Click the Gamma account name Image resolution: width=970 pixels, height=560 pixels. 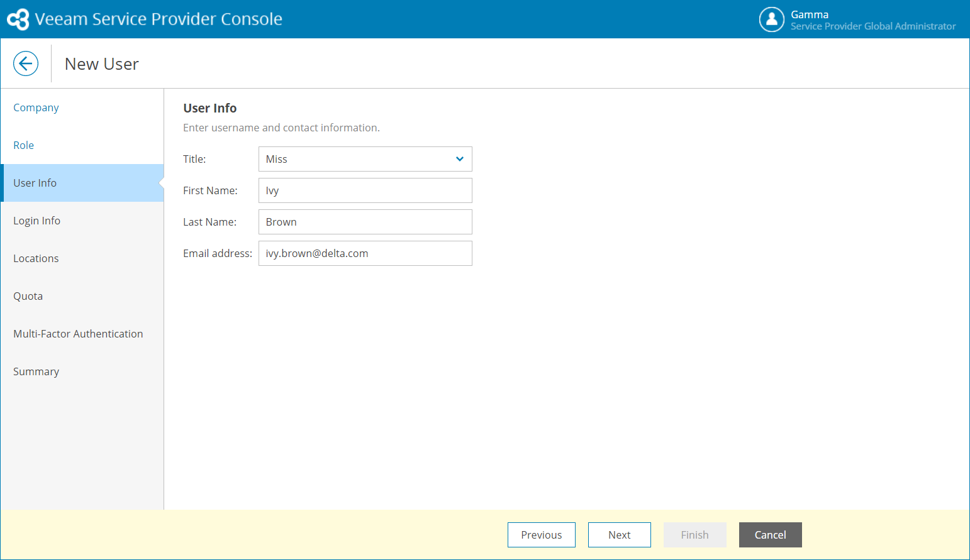click(x=810, y=14)
